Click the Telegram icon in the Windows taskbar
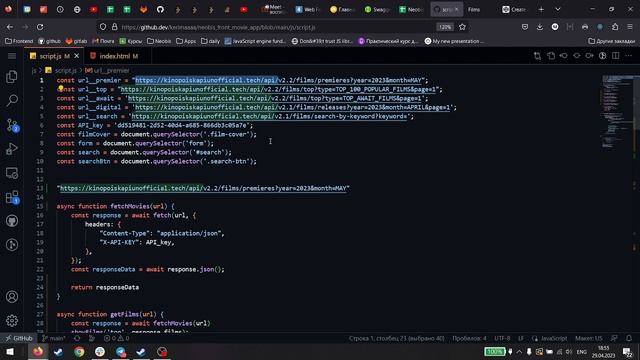Viewport: 640px width, 360px height. click(x=121, y=351)
